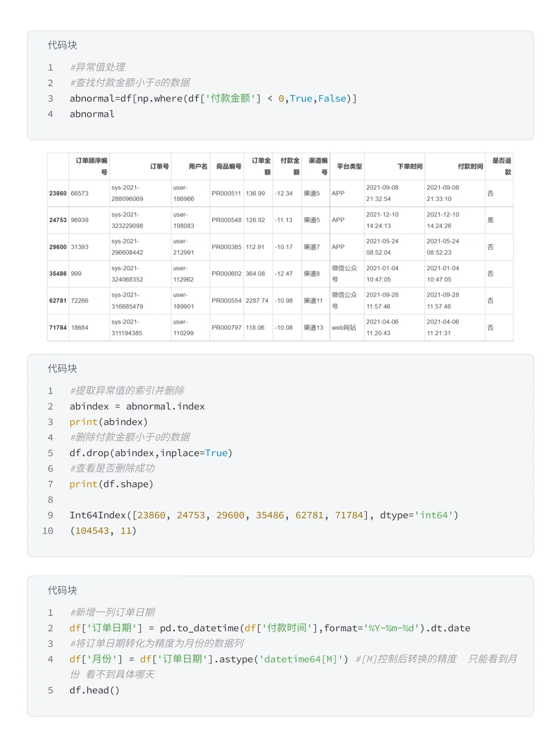The image size is (560, 747).
Task: Place cursor on print(df.shape) line
Action: [x=111, y=484]
